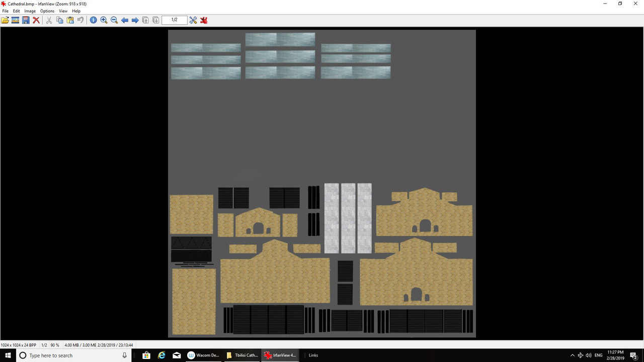Show hidden system tray icons chevron
This screenshot has width=644, height=362.
coord(572,355)
